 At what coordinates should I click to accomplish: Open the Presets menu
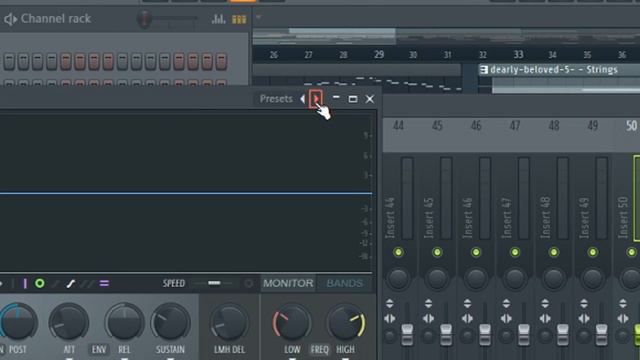pyautogui.click(x=276, y=99)
